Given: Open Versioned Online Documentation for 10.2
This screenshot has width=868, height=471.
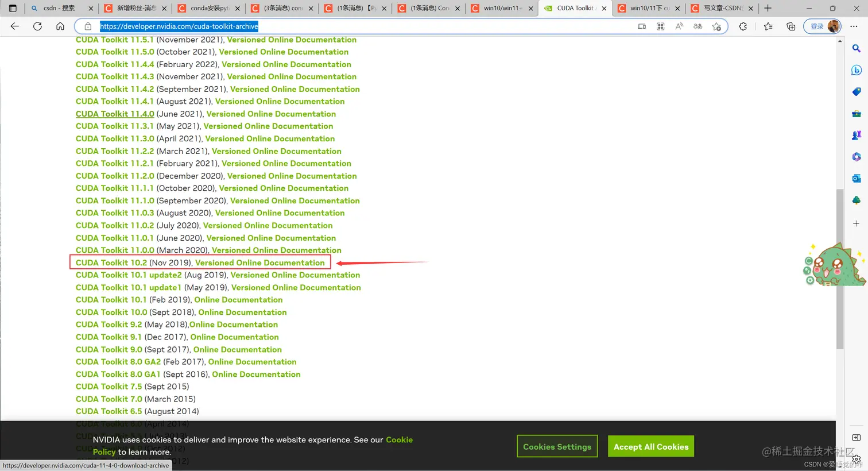Looking at the screenshot, I should click(260, 262).
